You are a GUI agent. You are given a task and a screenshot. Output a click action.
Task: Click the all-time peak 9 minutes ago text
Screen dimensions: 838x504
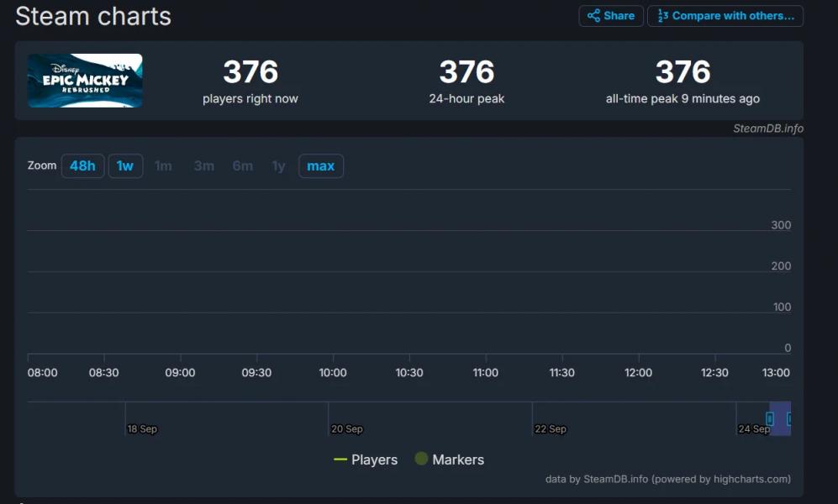pyautogui.click(x=683, y=99)
